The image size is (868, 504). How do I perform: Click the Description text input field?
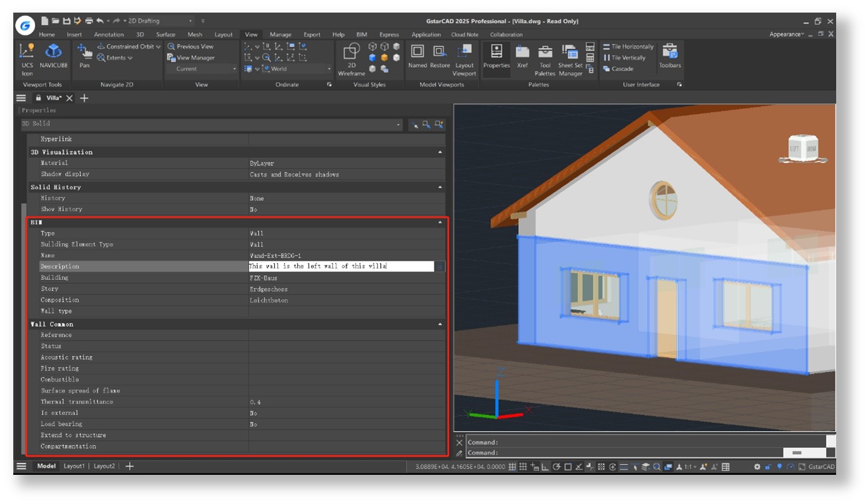pyautogui.click(x=340, y=267)
